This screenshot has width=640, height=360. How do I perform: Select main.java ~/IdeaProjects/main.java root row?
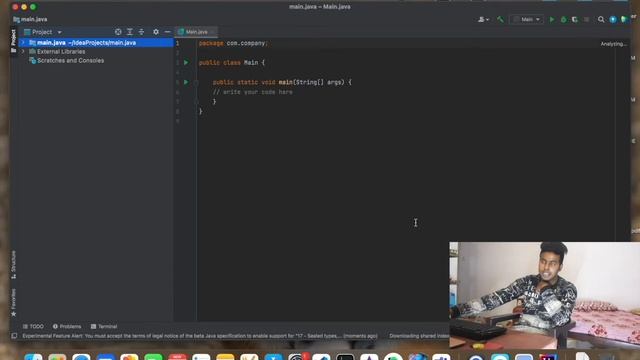(96, 42)
